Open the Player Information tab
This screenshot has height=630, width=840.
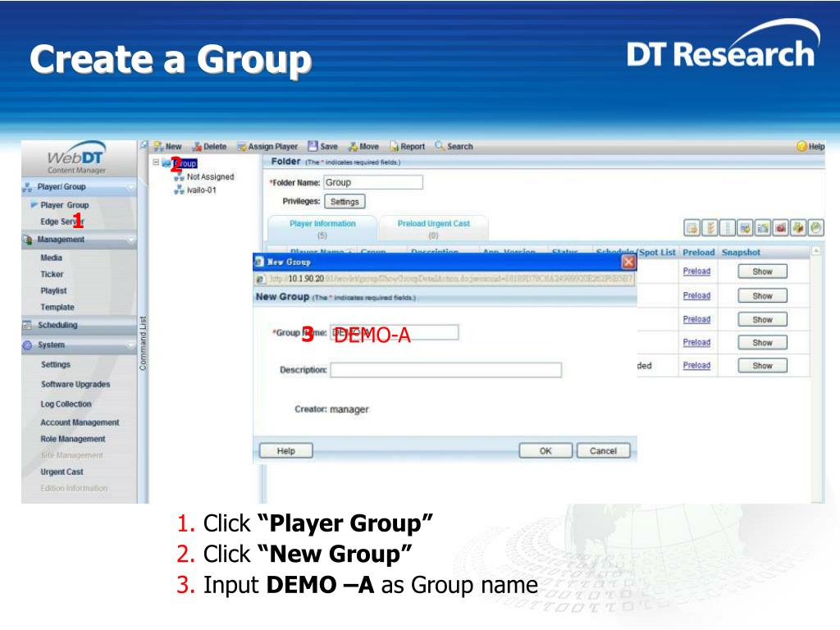click(322, 229)
